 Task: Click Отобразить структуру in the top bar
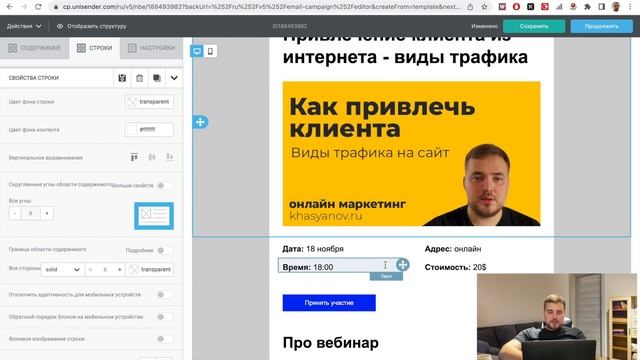(92, 26)
